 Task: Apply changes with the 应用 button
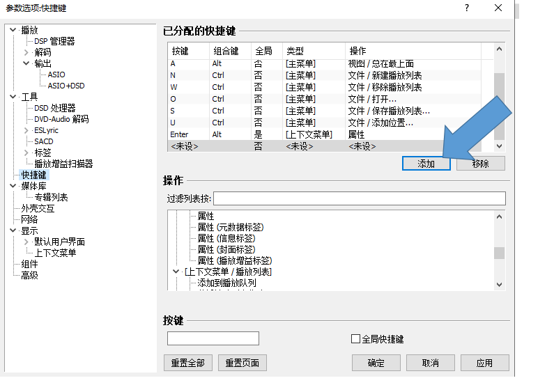click(x=484, y=363)
